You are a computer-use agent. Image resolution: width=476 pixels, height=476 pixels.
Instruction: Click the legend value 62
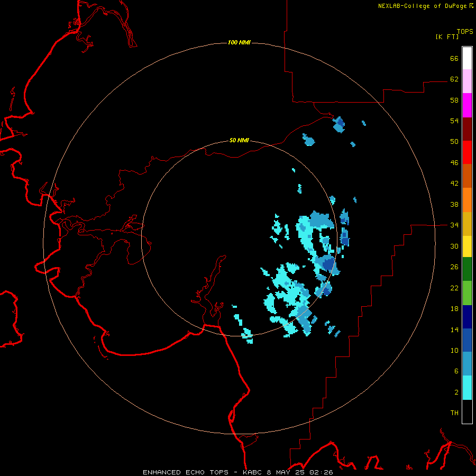[x=454, y=79]
